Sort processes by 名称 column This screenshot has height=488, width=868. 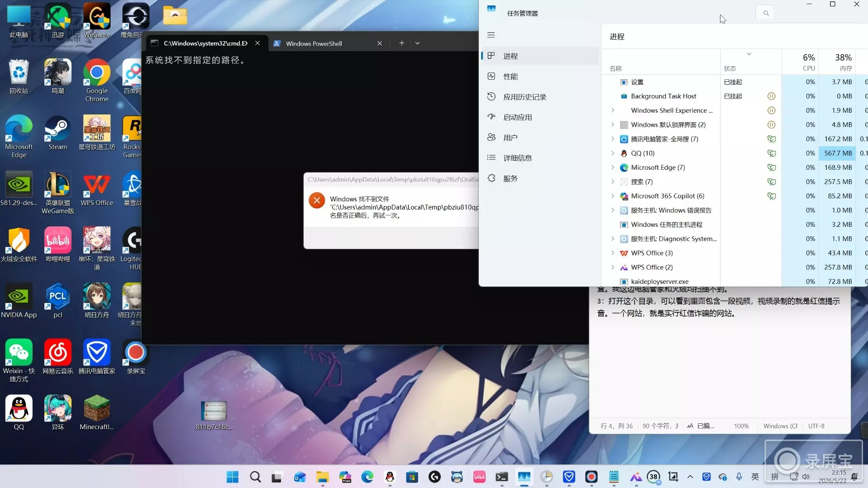[661, 62]
